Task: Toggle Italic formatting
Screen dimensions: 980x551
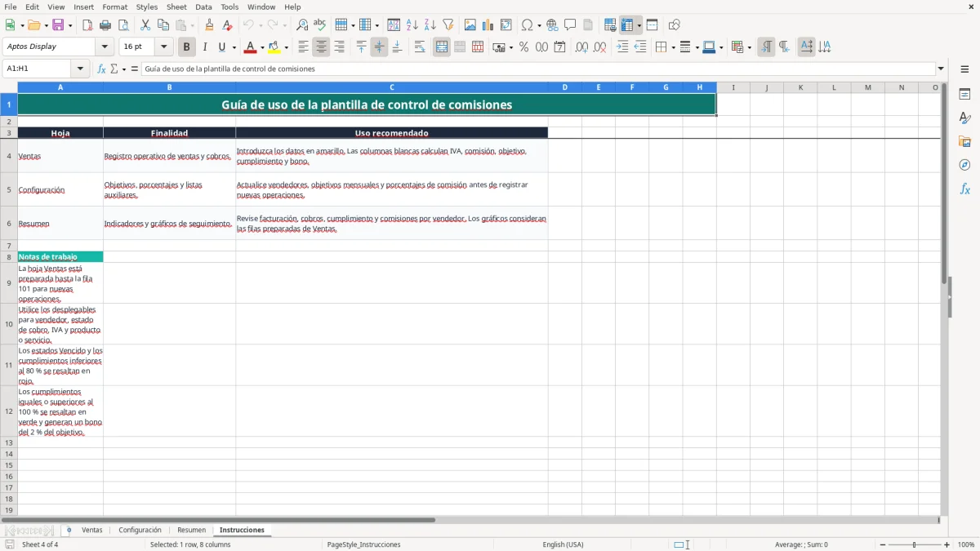Action: pos(205,47)
